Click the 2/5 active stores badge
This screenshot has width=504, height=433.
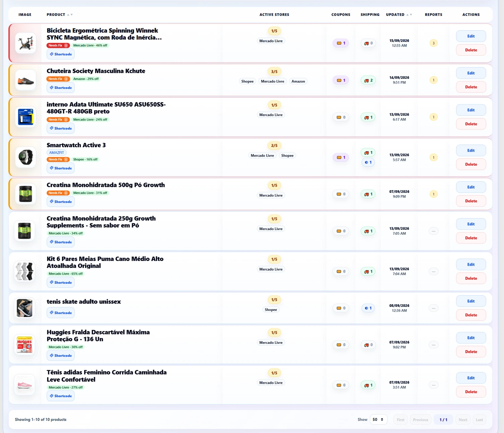(x=274, y=146)
